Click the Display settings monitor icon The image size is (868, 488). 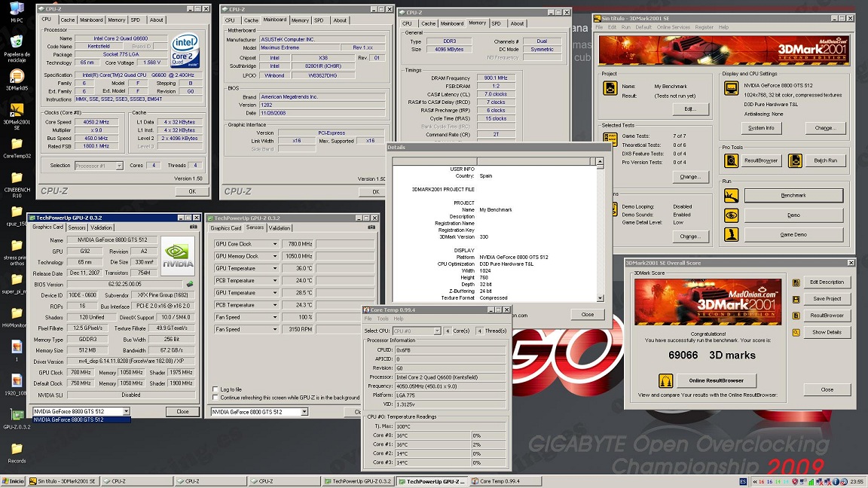coord(731,88)
